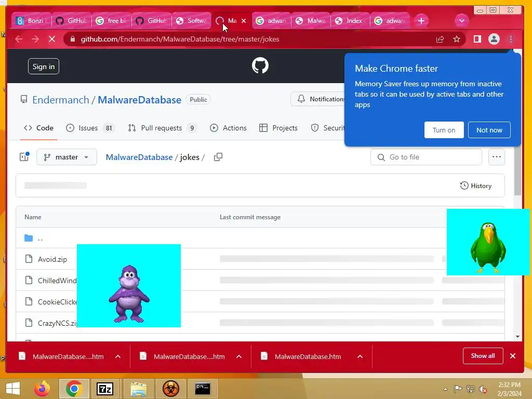The height and width of the screenshot is (399, 532).
Task: Open Firefox from the taskbar
Action: (42, 389)
